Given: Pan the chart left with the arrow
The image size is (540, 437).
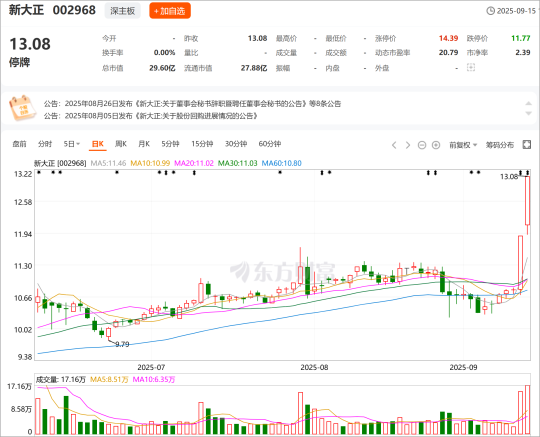Looking at the screenshot, I should coord(394,145).
